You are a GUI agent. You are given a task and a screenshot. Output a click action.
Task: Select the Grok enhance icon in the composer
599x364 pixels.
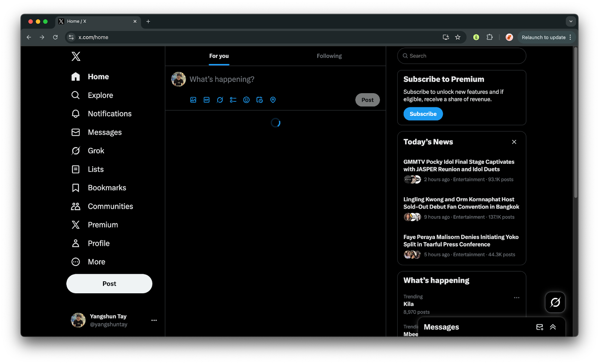click(220, 100)
